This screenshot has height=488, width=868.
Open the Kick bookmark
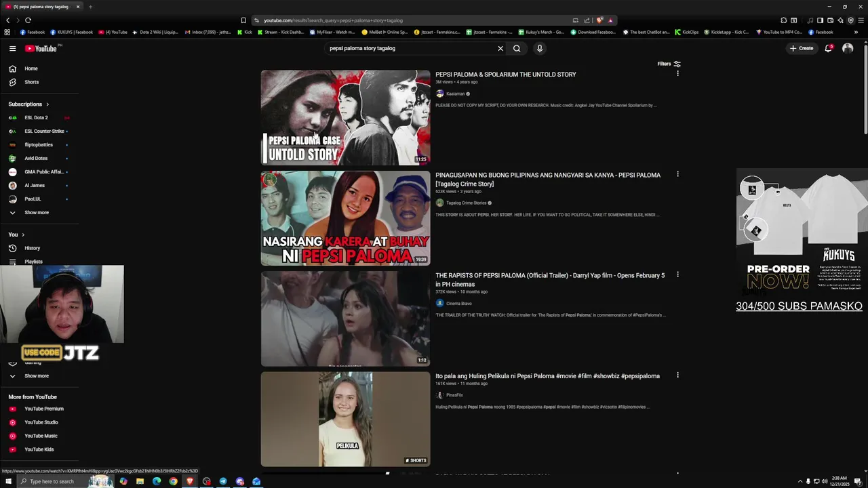coord(244,32)
